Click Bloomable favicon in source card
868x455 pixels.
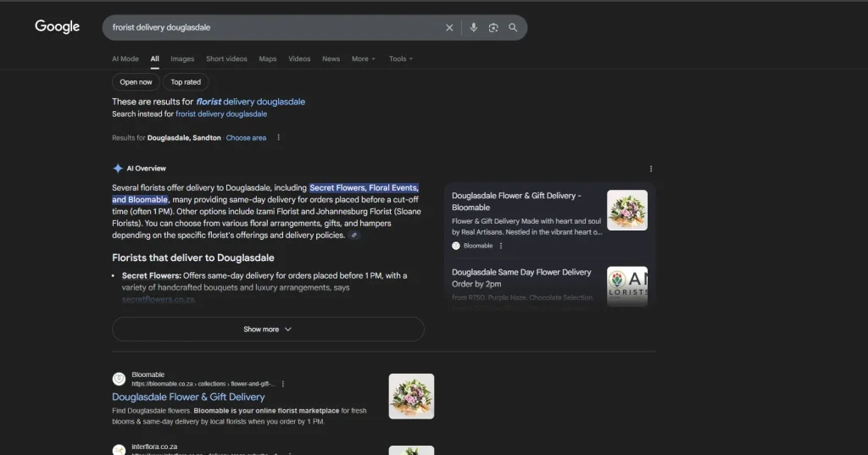coord(455,246)
